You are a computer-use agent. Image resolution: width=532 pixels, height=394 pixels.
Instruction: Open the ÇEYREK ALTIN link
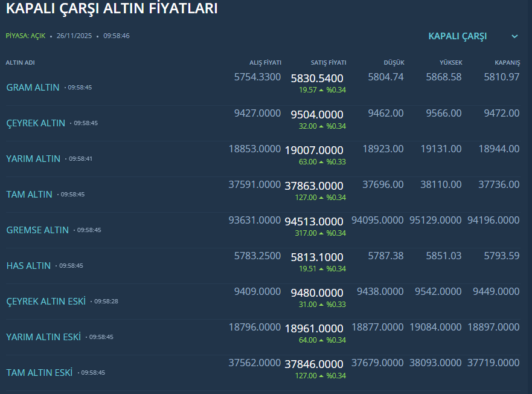coord(36,123)
